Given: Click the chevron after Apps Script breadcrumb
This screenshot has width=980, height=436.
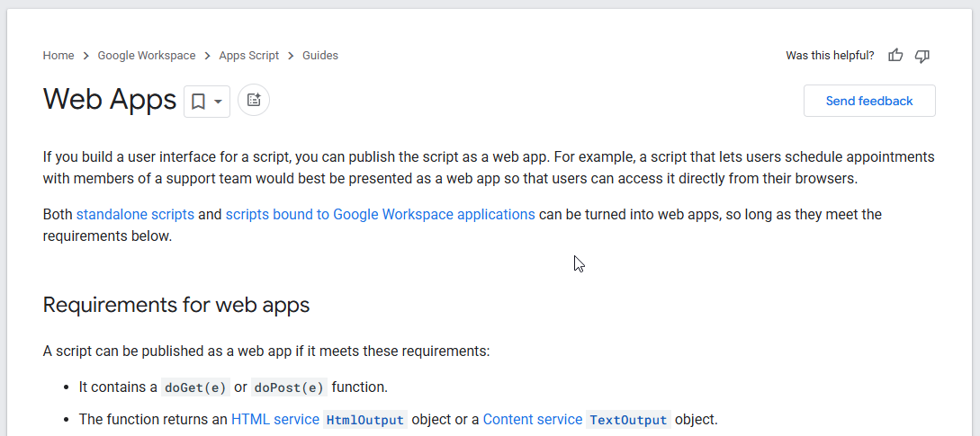Looking at the screenshot, I should (291, 57).
